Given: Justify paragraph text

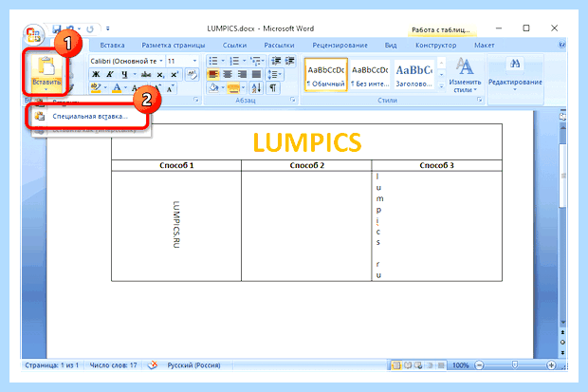Looking at the screenshot, I should tap(256, 74).
